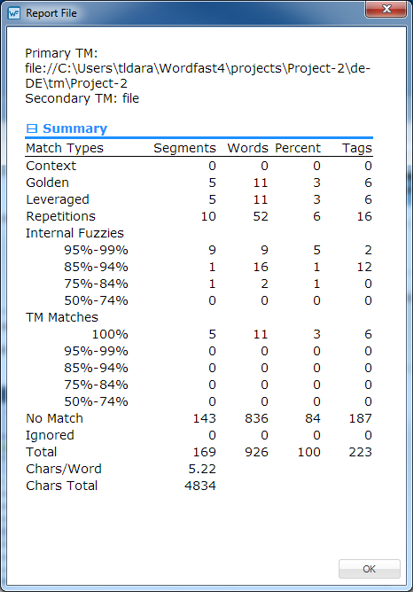
Task: Click the Wordfast icon in title bar
Action: point(14,14)
